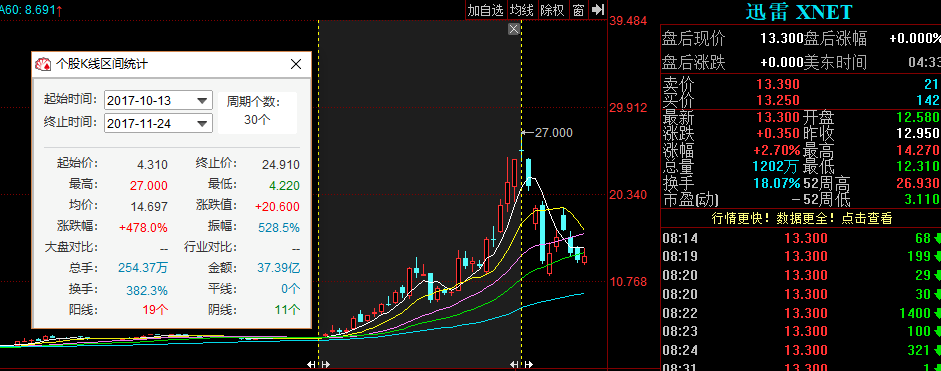Image resolution: width=941 pixels, height=371 pixels.
Task: Open the 窗 window option
Action: 578,10
